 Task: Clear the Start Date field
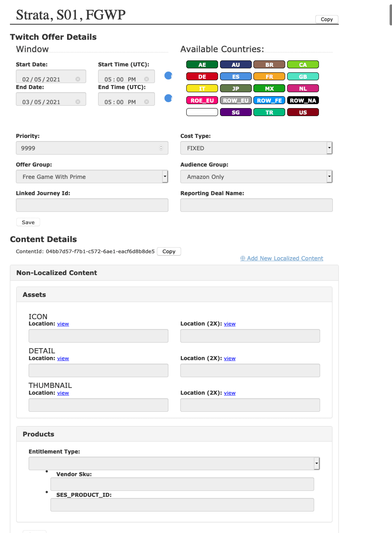78,79
